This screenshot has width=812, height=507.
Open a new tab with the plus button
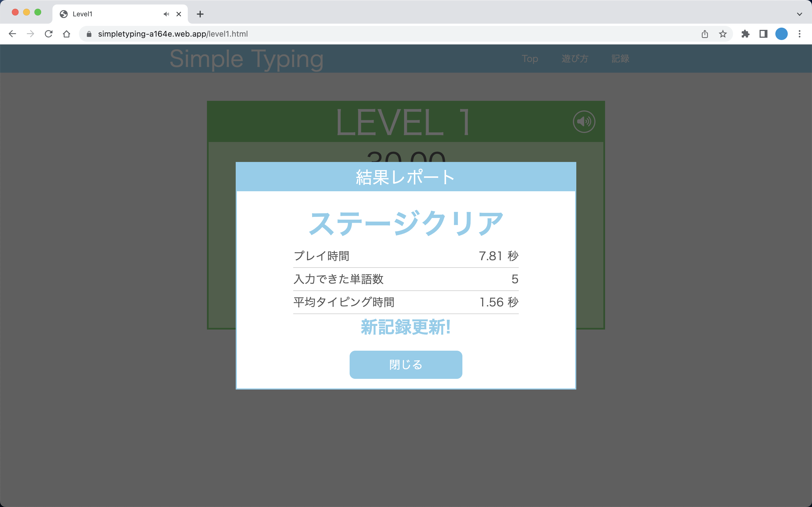(x=200, y=14)
